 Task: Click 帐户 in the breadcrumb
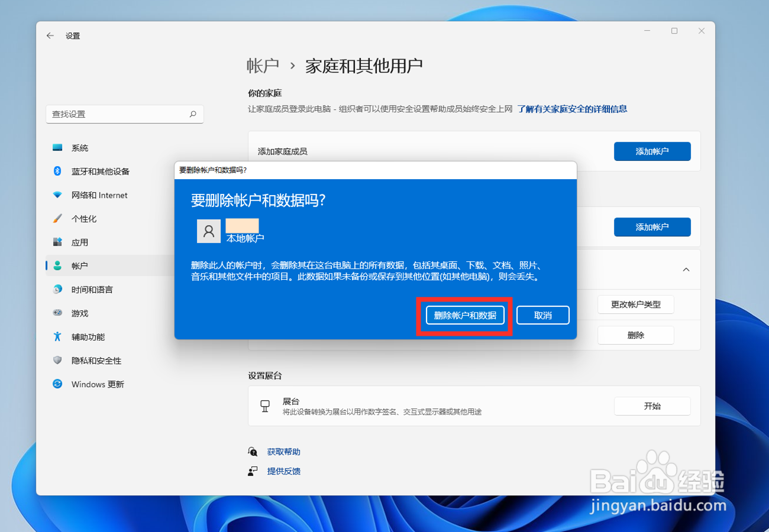[x=263, y=66]
